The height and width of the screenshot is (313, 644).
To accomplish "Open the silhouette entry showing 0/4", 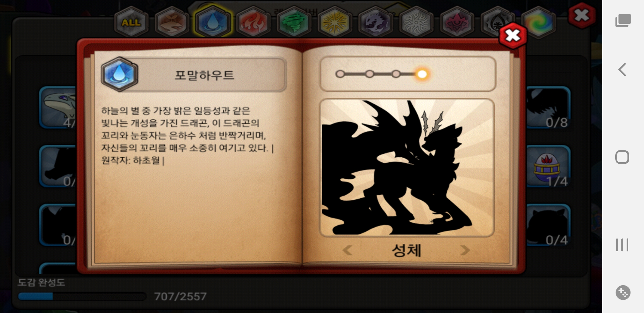I will (x=548, y=225).
